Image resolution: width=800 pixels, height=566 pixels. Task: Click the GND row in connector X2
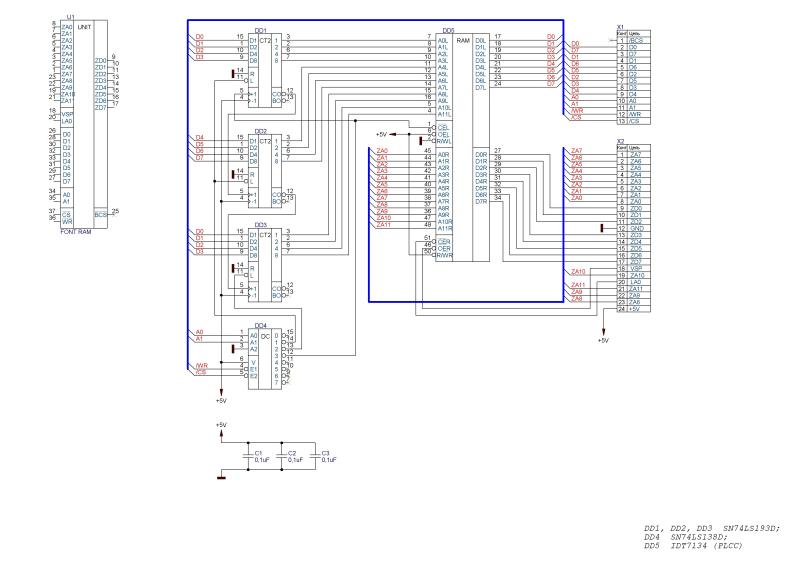(x=635, y=228)
